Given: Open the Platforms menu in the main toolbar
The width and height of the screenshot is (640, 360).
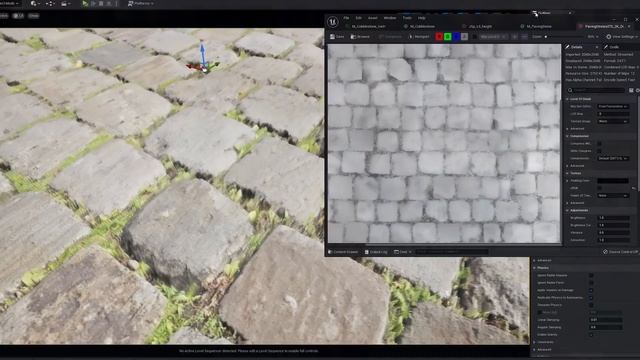Looking at the screenshot, I should pos(141,4).
